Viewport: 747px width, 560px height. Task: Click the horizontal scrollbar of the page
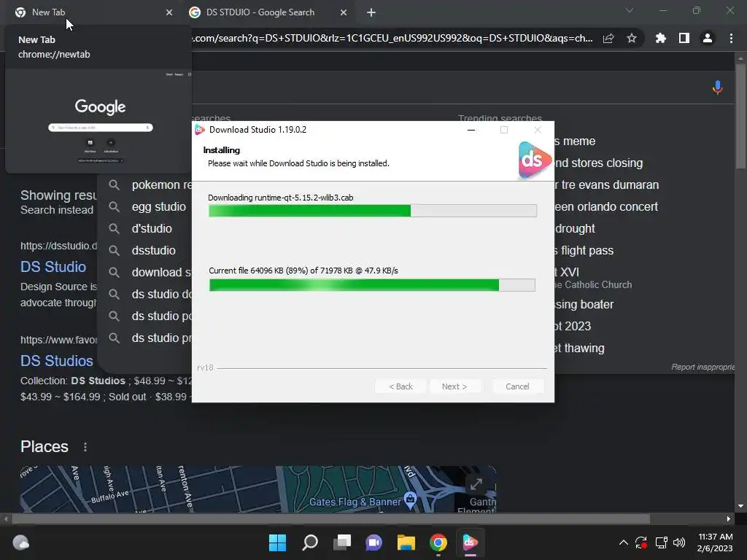tap(331, 519)
